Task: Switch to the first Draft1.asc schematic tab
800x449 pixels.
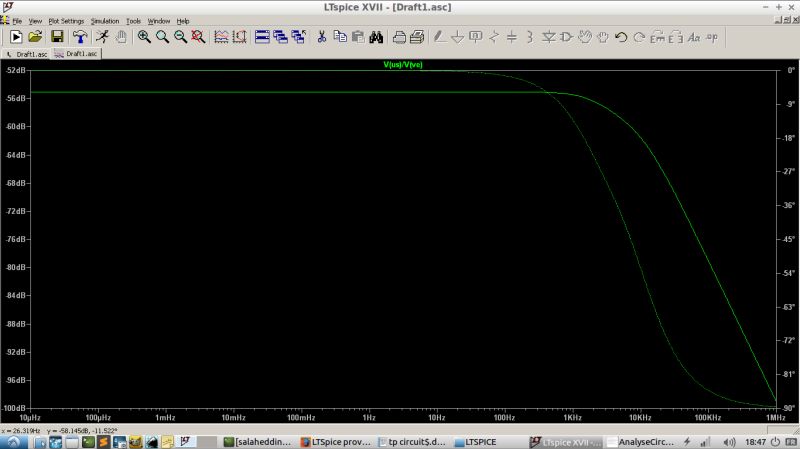Action: point(27,54)
